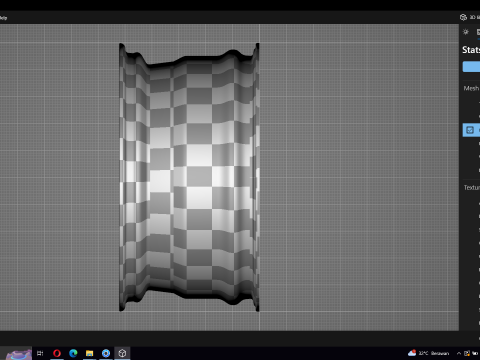Open File Explorer from the taskbar
Viewport: 480px width, 360px height.
pyautogui.click(x=90, y=353)
